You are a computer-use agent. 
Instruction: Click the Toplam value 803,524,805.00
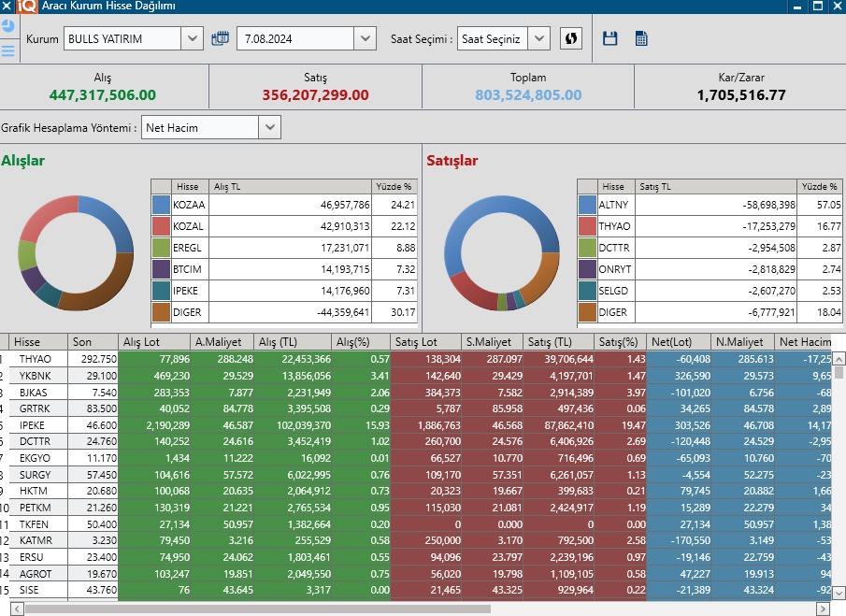(528, 95)
